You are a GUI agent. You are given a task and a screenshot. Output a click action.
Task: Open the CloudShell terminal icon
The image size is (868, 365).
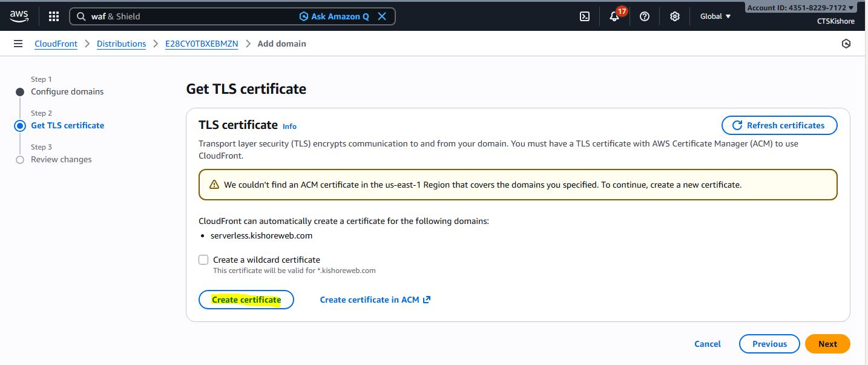click(585, 16)
